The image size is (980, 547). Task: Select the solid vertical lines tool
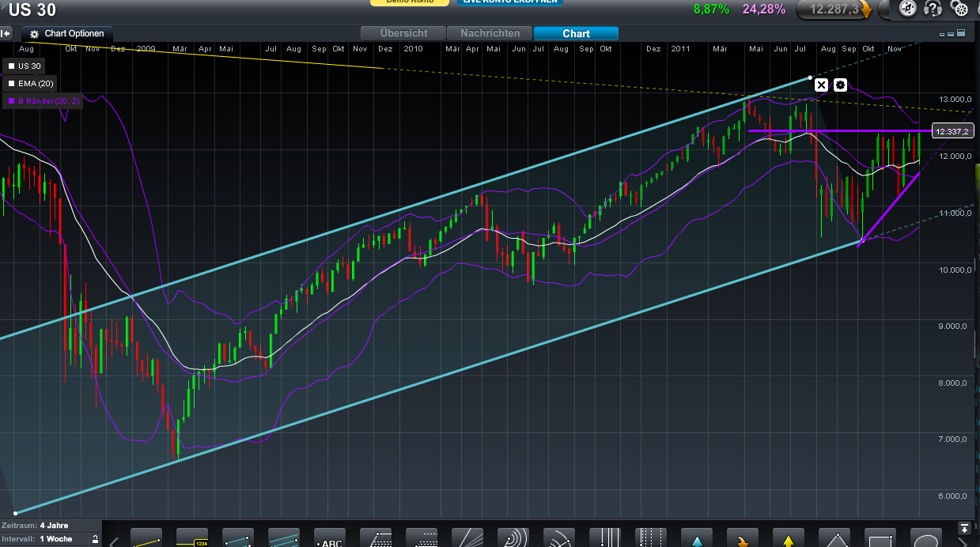pos(605,538)
